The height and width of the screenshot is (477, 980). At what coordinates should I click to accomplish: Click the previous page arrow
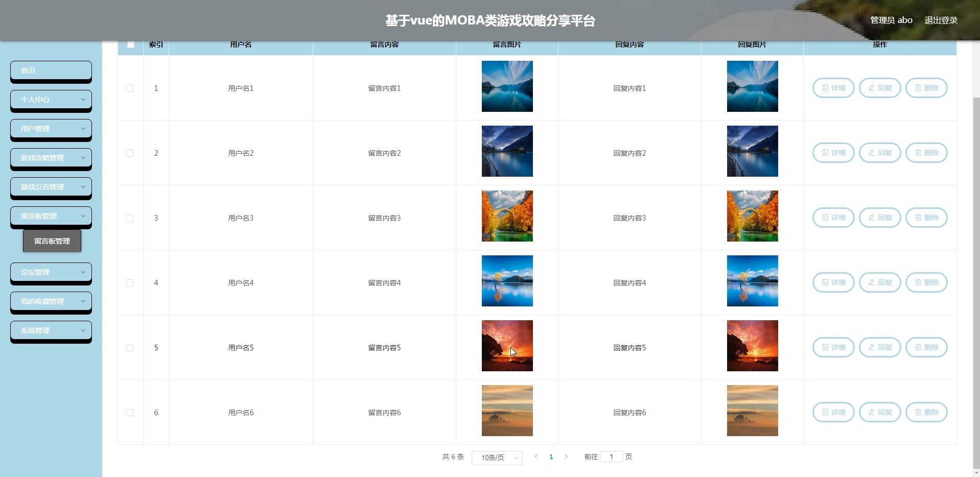(536, 457)
